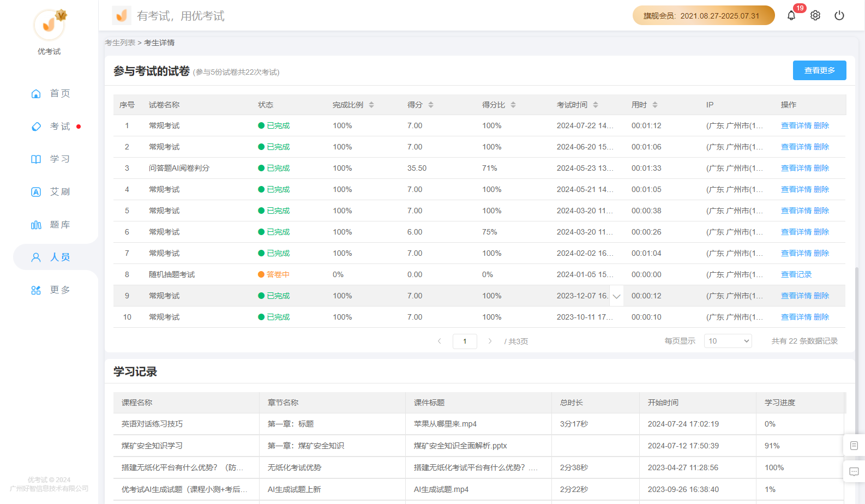Sort by 完成比例 column arrows
This screenshot has height=504, width=865.
(371, 105)
